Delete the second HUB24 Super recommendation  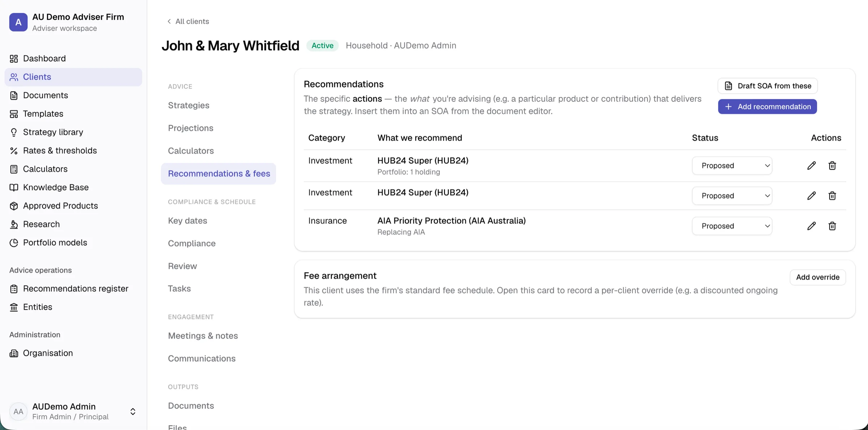(x=832, y=196)
